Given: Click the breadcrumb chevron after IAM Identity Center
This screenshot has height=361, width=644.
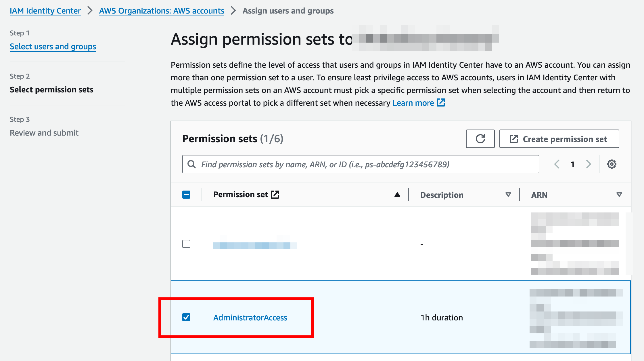Looking at the screenshot, I should tap(90, 11).
